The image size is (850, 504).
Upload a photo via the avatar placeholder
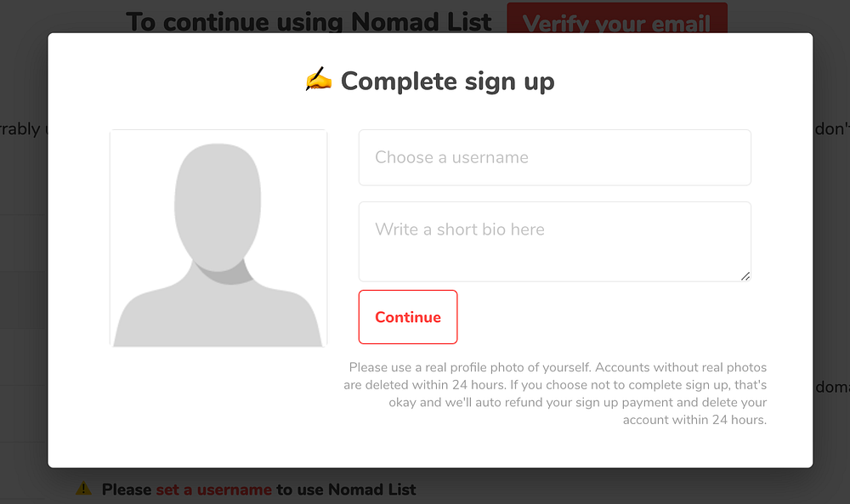(218, 238)
